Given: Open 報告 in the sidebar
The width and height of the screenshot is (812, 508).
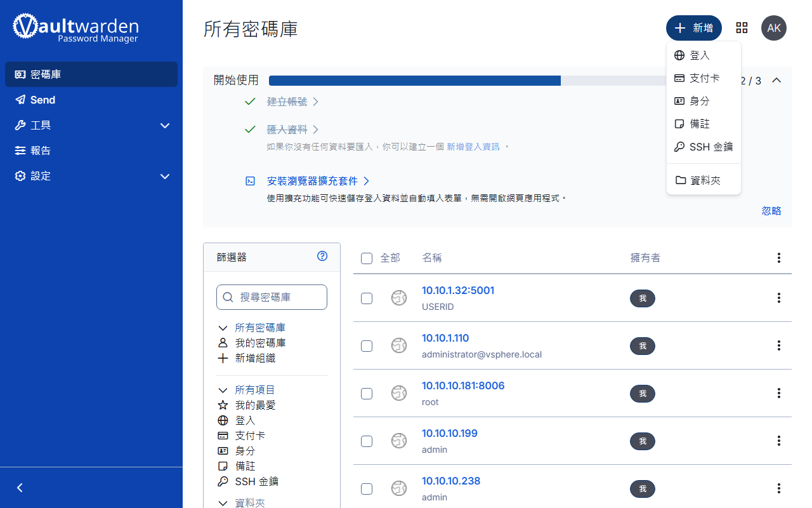Looking at the screenshot, I should 91,150.
